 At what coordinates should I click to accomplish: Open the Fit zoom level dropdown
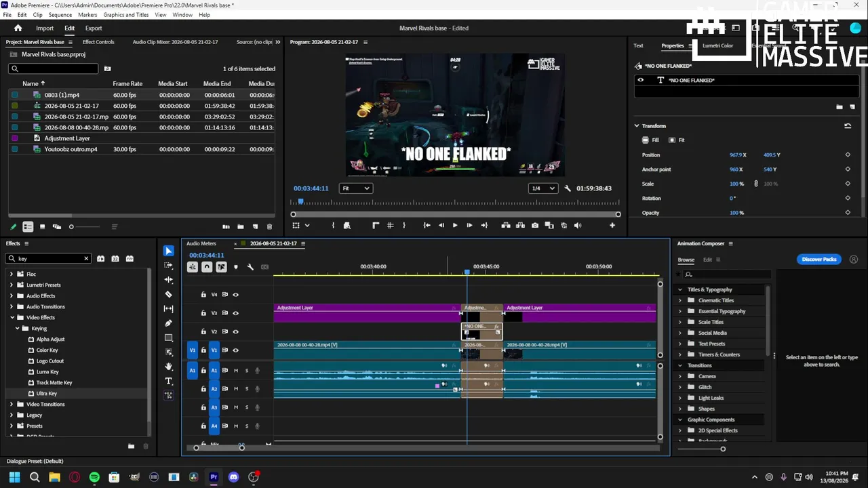(356, 188)
